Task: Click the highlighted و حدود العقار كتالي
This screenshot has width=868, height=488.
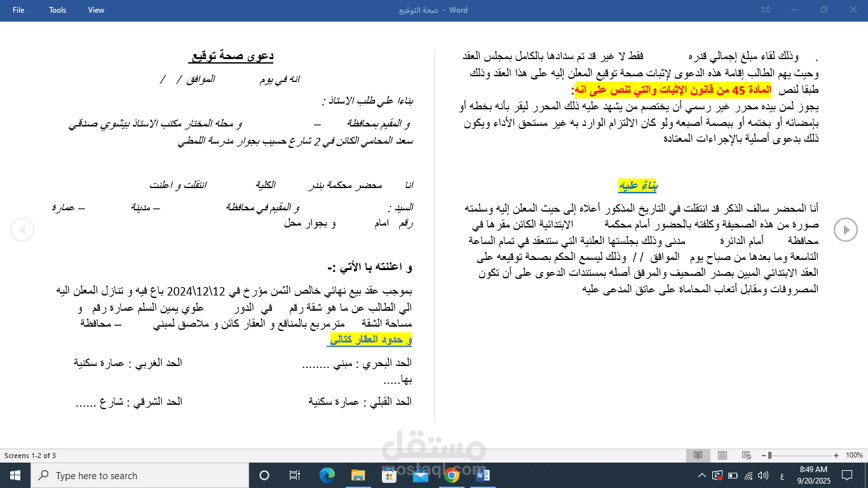Action: point(370,340)
